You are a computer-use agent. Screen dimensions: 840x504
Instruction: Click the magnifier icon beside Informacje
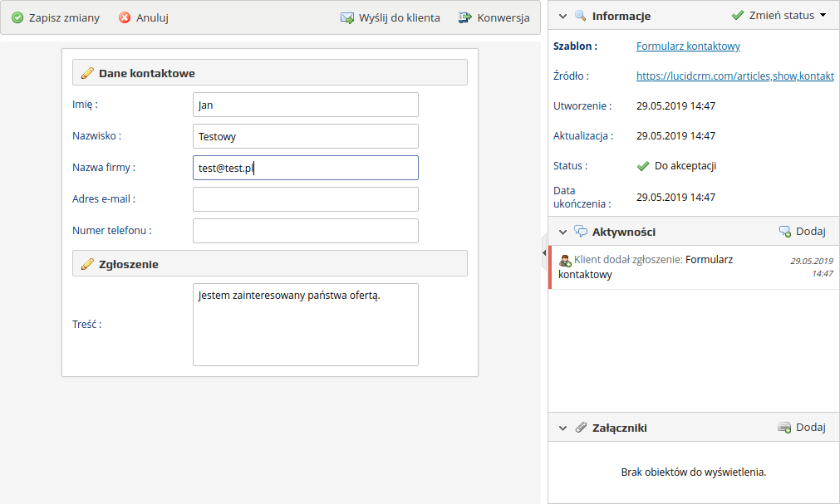tap(580, 16)
